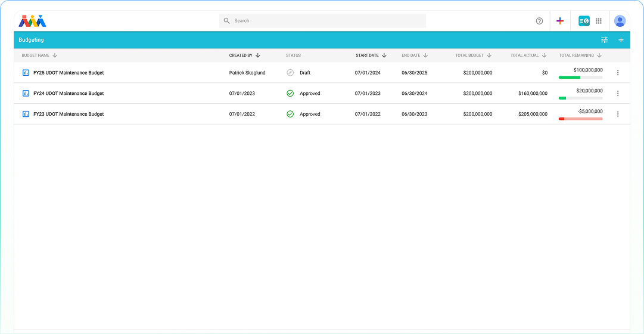Click Patrick Skoglund creator cell
The height and width of the screenshot is (334, 644).
[x=247, y=73]
